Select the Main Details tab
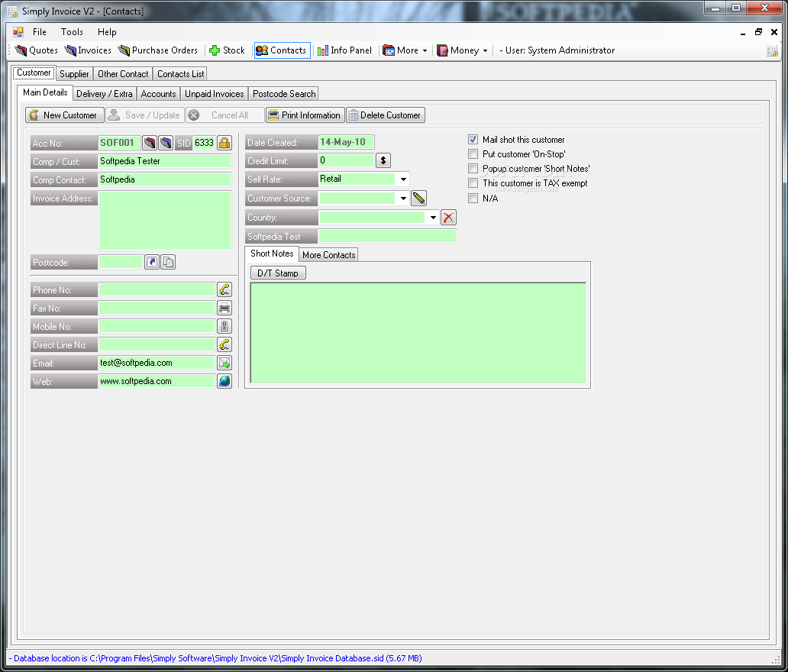788x672 pixels. click(x=45, y=92)
